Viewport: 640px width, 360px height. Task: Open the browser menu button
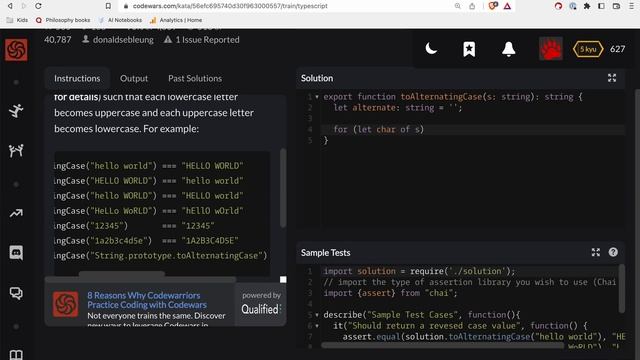[631, 6]
